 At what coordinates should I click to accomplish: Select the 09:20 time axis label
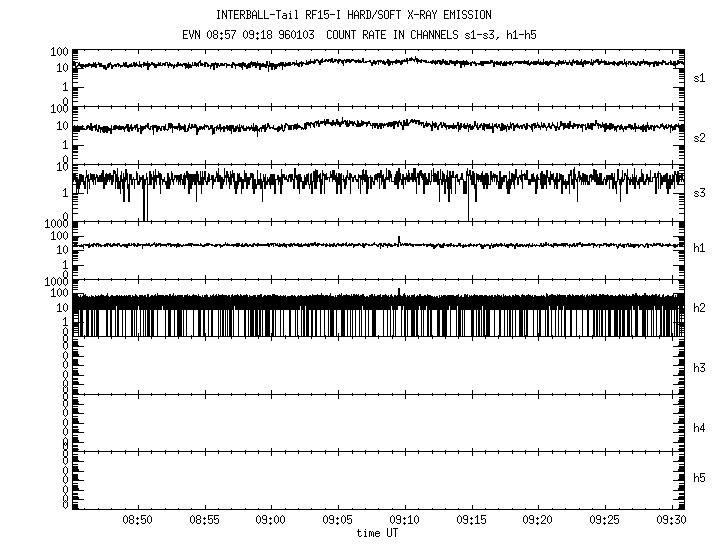tap(538, 521)
